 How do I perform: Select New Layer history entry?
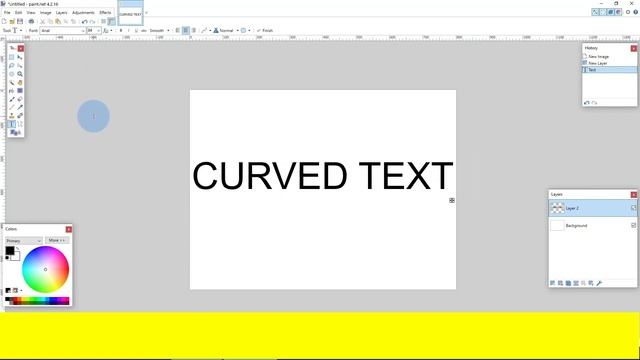(609, 63)
